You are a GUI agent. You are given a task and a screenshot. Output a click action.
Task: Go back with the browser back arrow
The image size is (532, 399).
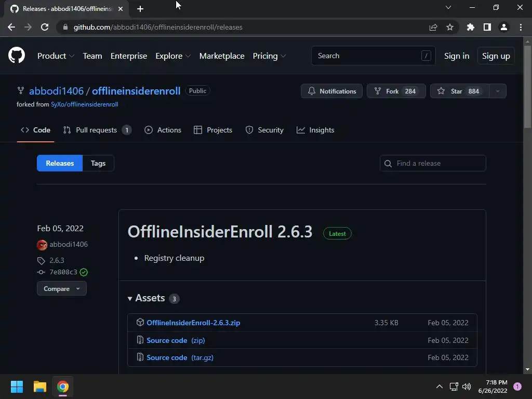pyautogui.click(x=11, y=27)
